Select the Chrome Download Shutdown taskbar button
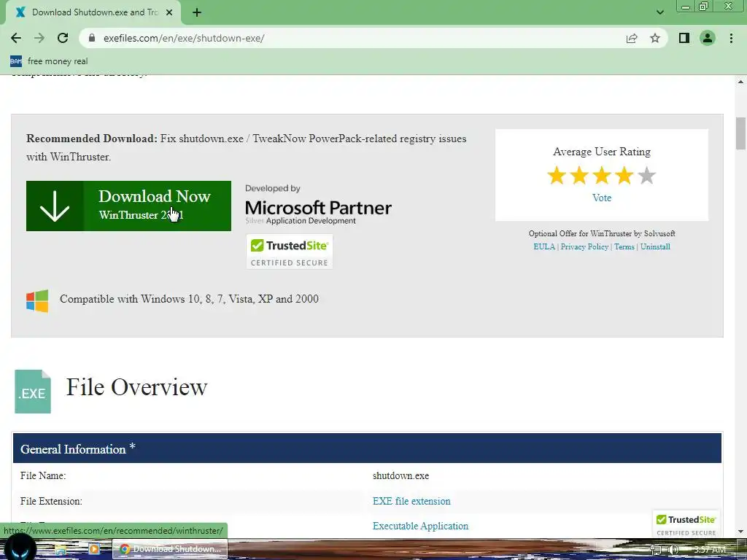 [x=170, y=549]
